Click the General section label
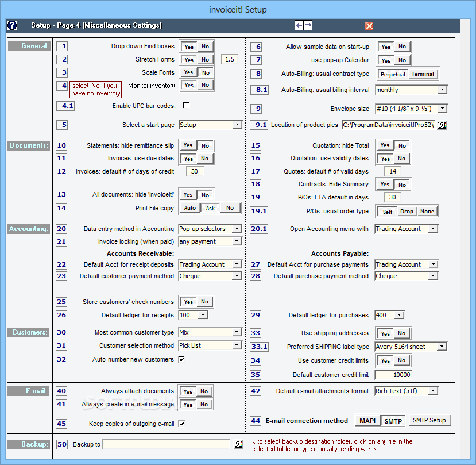This screenshot has width=476, height=465. [x=29, y=46]
